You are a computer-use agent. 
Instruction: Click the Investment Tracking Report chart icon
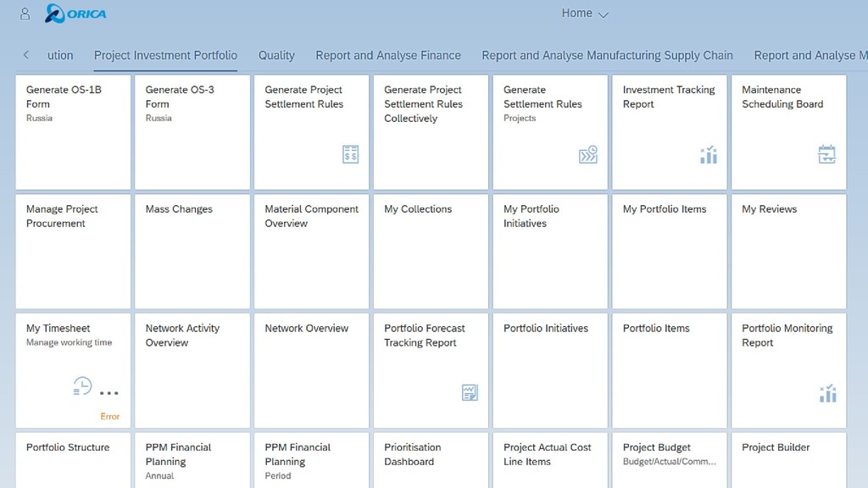pyautogui.click(x=709, y=154)
